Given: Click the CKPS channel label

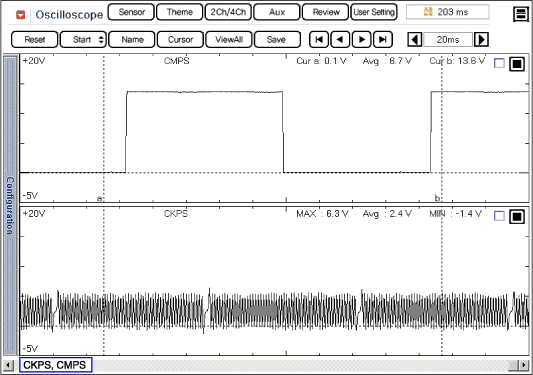Looking at the screenshot, I should coord(176,214).
